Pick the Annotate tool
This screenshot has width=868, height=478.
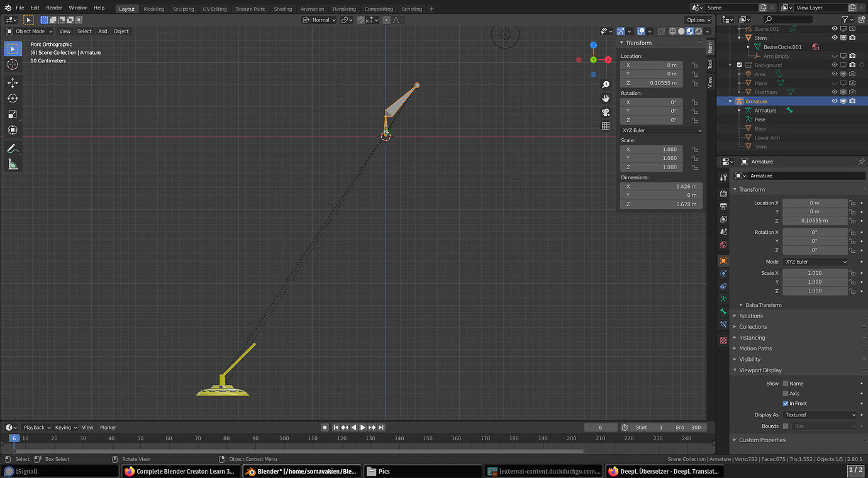click(x=13, y=148)
